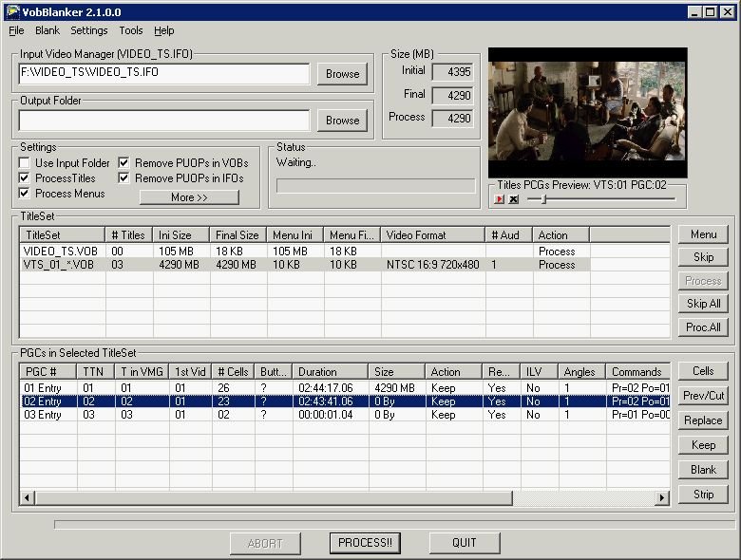This screenshot has width=741, height=560.
Task: Click Browse next to Output Folder
Action: 342,121
